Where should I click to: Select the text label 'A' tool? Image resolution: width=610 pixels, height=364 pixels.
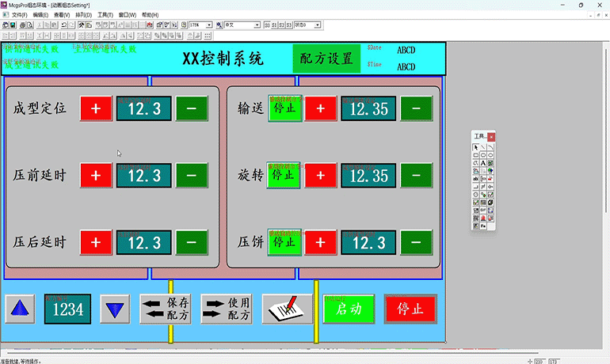click(x=483, y=163)
